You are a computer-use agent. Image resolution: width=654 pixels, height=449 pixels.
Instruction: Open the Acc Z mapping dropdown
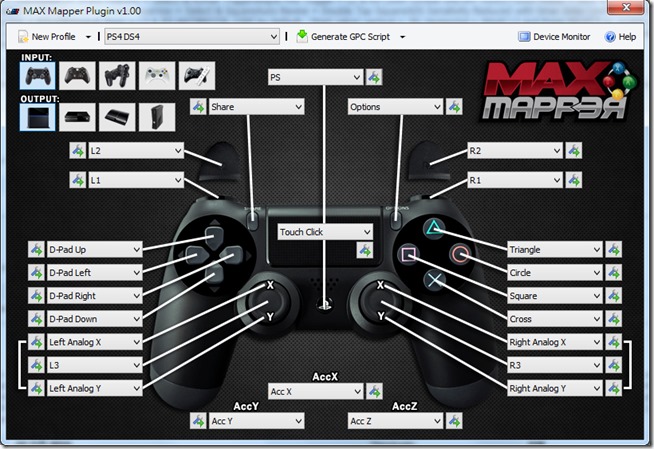pyautogui.click(x=395, y=421)
